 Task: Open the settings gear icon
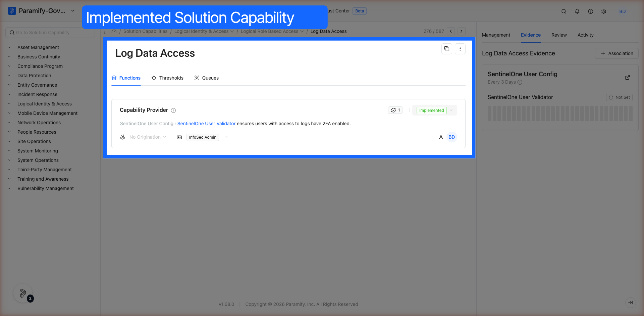604,11
